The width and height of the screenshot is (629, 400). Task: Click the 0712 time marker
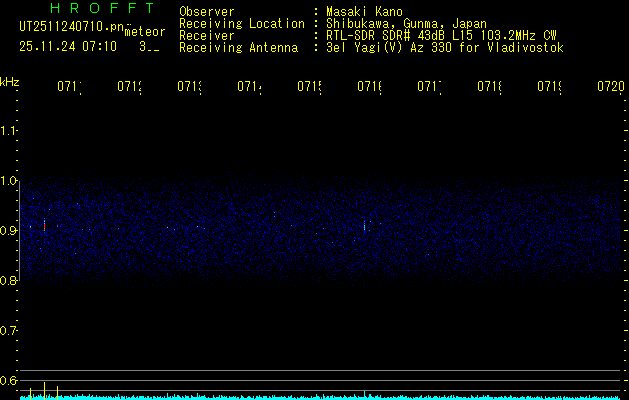[129, 87]
